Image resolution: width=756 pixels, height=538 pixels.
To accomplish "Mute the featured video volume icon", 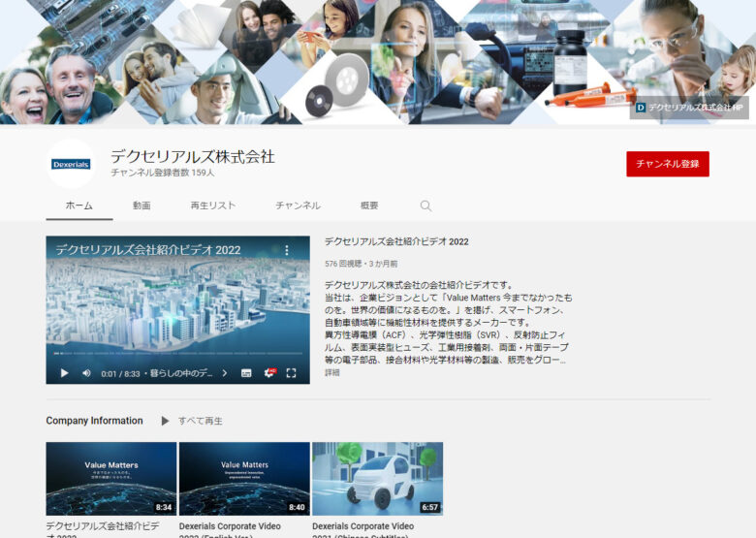I will tap(86, 373).
